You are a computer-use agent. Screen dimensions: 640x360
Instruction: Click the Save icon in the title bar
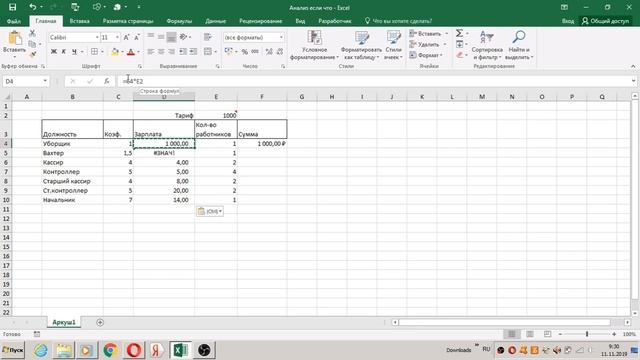click(x=13, y=7)
